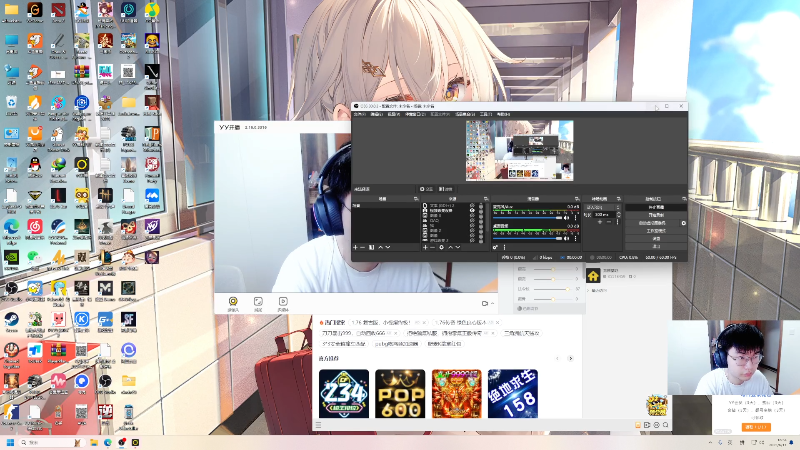Adjust the lower mixer channel volume slider

coord(528,238)
